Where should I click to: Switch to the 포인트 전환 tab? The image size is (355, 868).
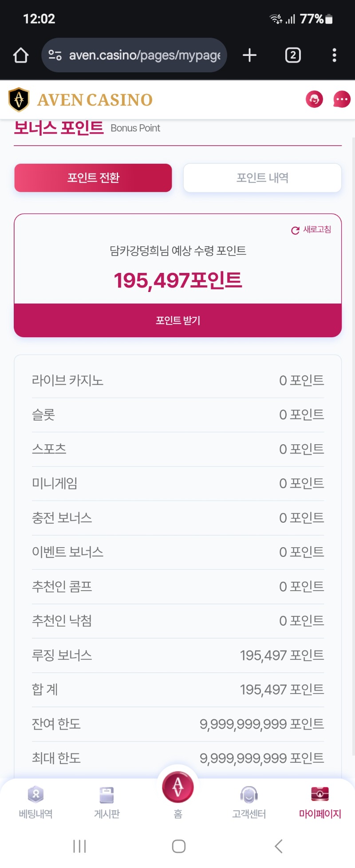pos(93,178)
